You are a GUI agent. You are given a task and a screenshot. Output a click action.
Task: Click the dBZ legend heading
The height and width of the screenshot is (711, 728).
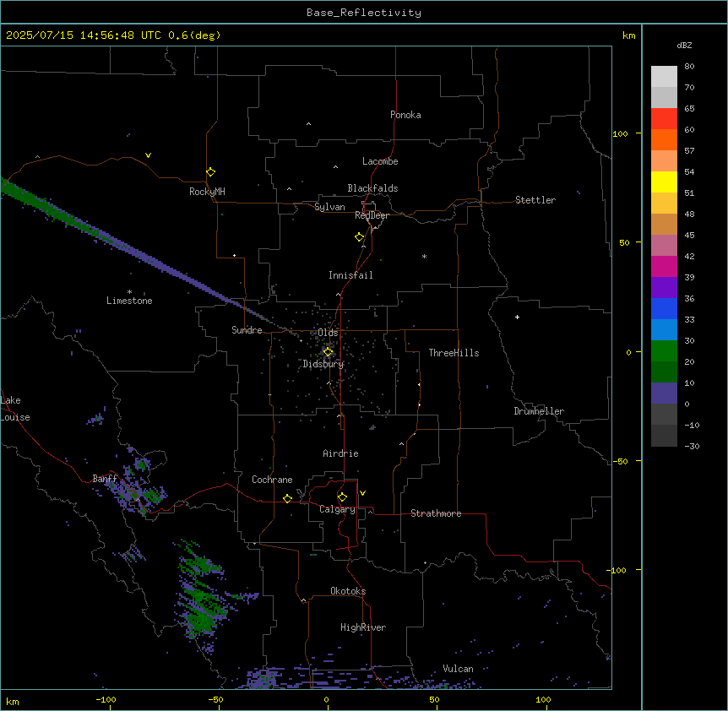[x=684, y=45]
